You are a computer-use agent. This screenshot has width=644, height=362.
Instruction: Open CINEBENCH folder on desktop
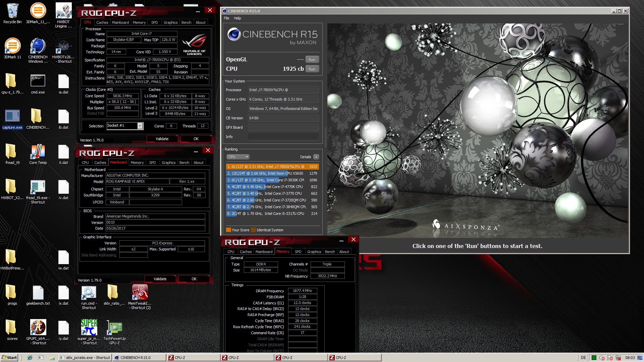[x=38, y=119]
